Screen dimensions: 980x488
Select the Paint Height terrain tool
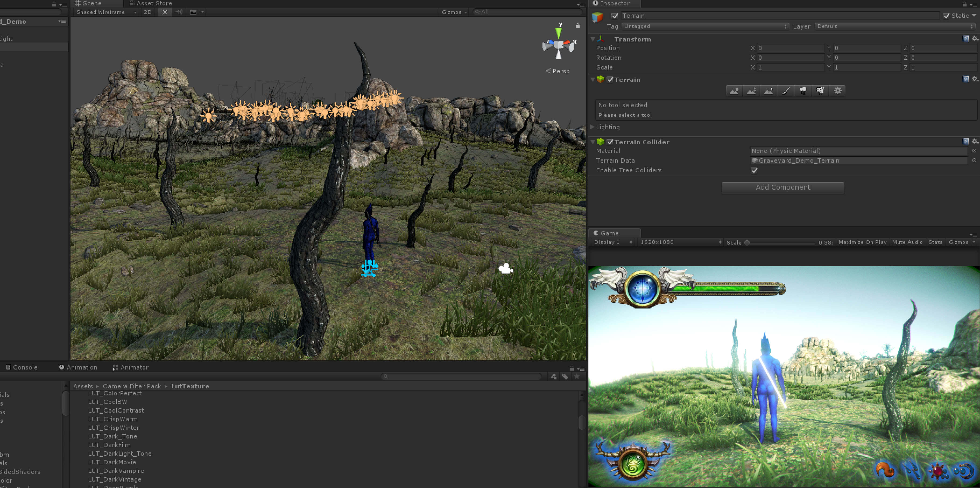pos(751,90)
